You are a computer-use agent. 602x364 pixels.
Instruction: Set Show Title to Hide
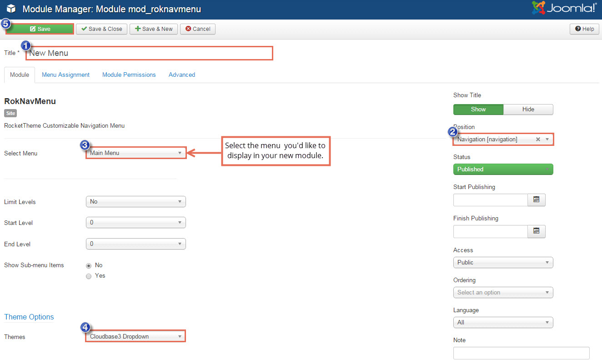pos(528,110)
